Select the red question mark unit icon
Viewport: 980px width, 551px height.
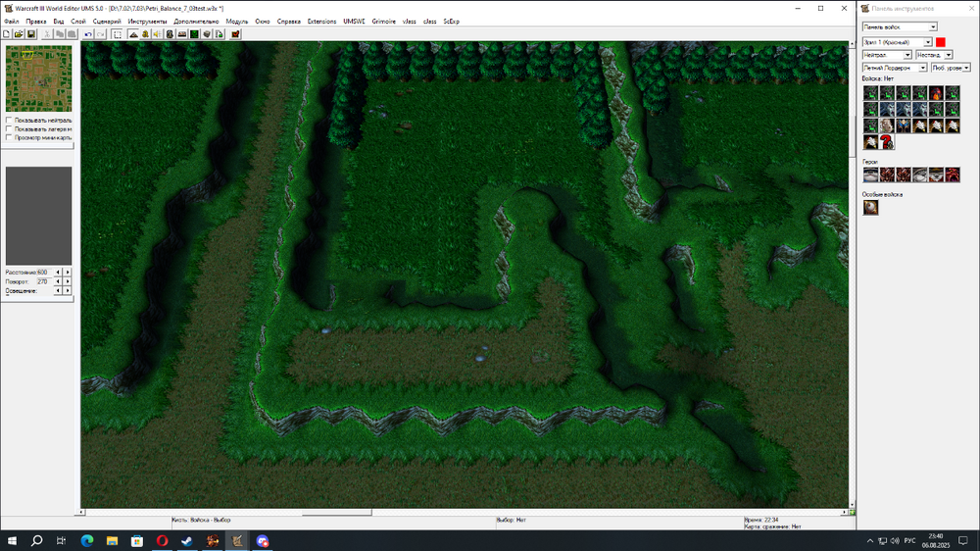tap(887, 143)
